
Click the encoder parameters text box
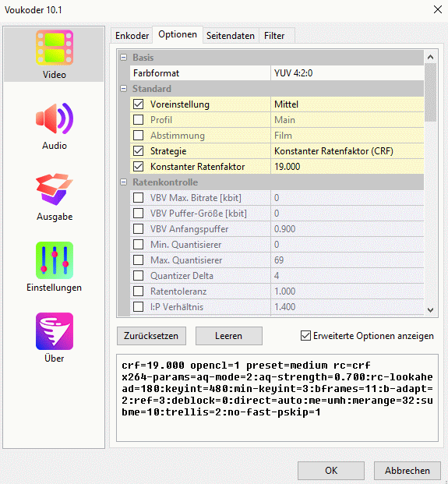(277, 397)
